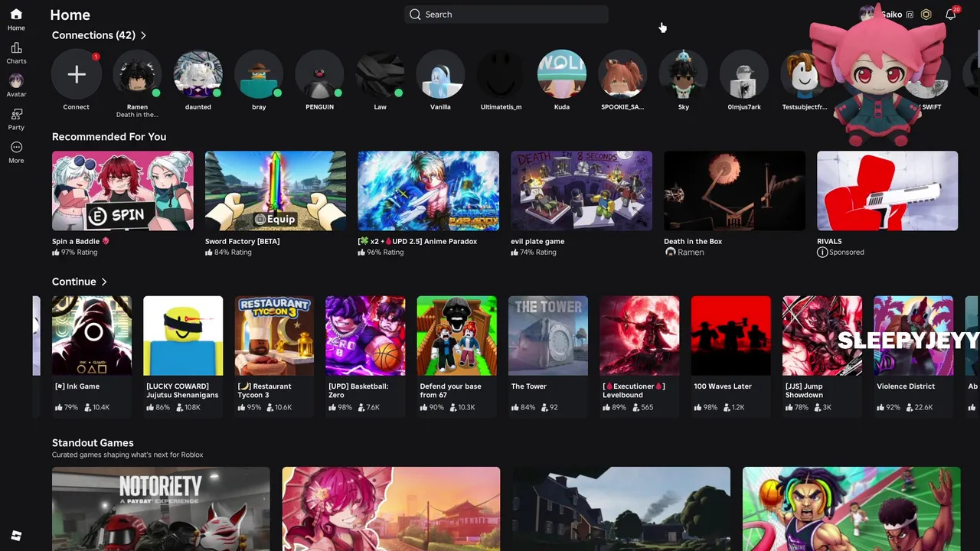Open Defend your base from 67
980x551 pixels.
(457, 336)
